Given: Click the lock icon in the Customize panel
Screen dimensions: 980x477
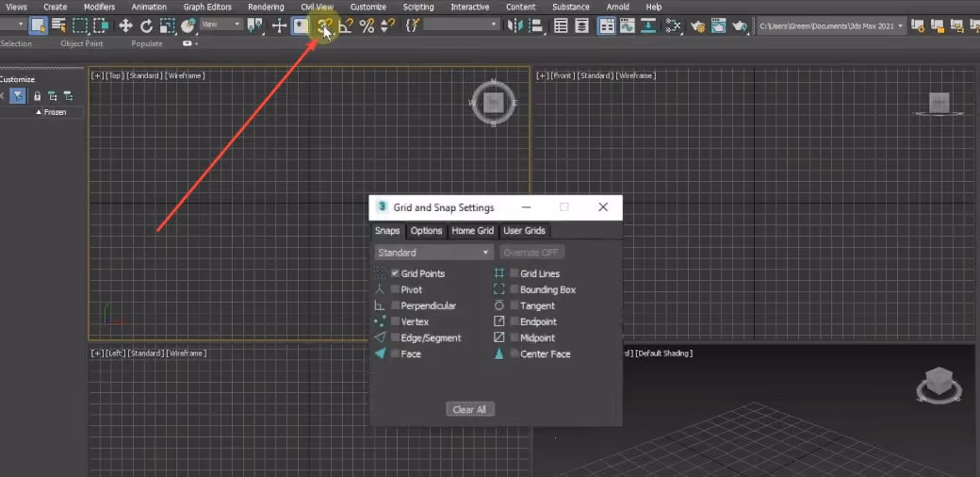Looking at the screenshot, I should (x=37, y=96).
